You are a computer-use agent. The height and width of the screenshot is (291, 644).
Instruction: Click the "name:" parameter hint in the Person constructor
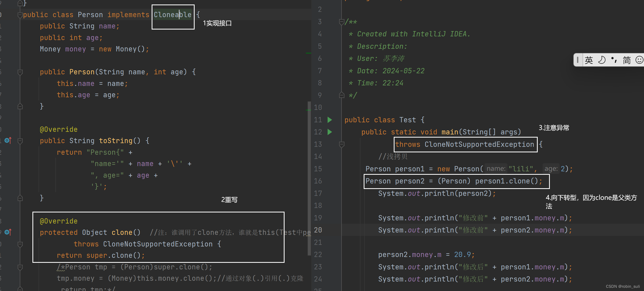pos(496,169)
